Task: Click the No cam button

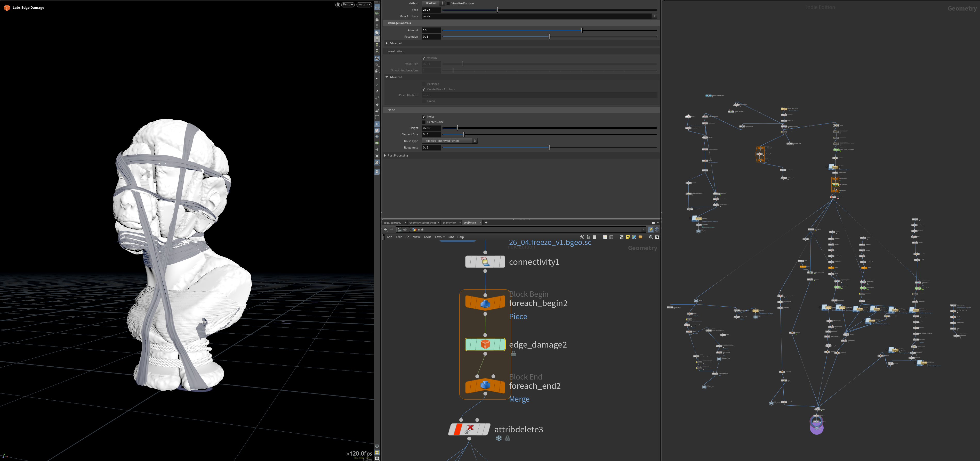Action: click(x=364, y=5)
